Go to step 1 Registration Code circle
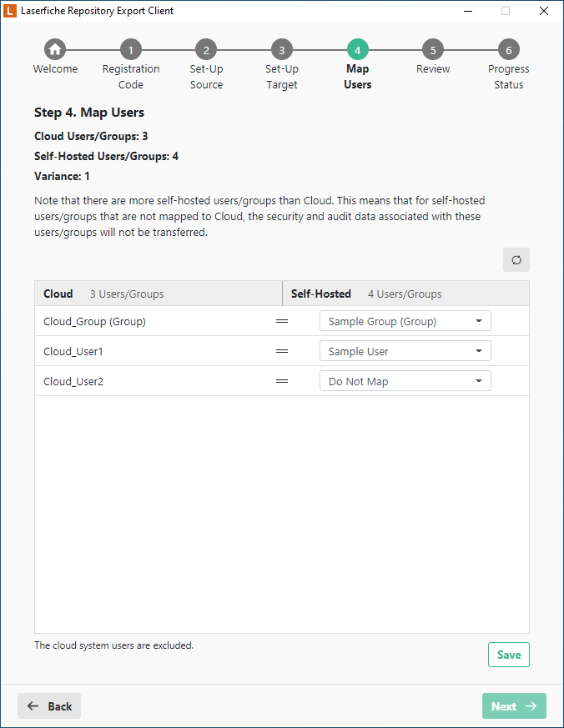This screenshot has height=728, width=564. tap(131, 49)
